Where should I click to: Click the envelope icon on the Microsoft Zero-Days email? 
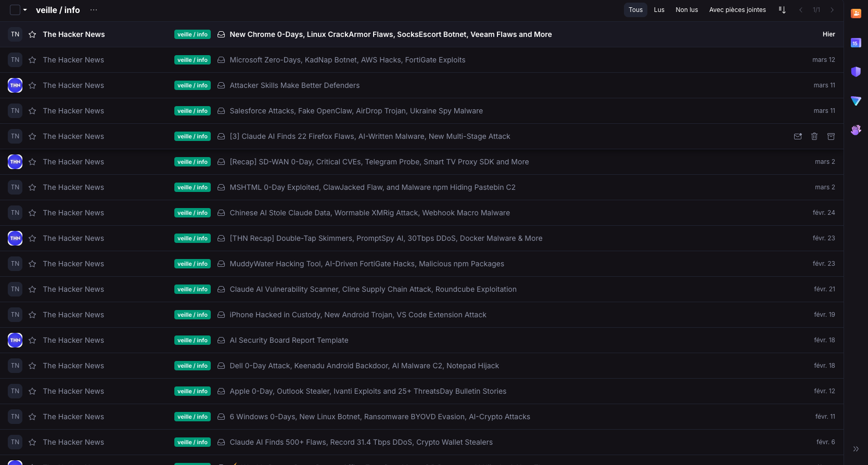tap(221, 60)
